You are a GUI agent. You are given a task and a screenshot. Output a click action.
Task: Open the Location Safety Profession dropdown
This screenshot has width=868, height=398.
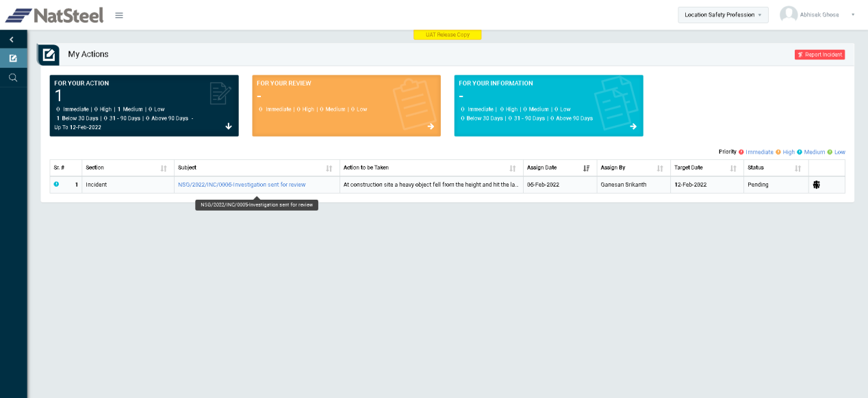[723, 14]
